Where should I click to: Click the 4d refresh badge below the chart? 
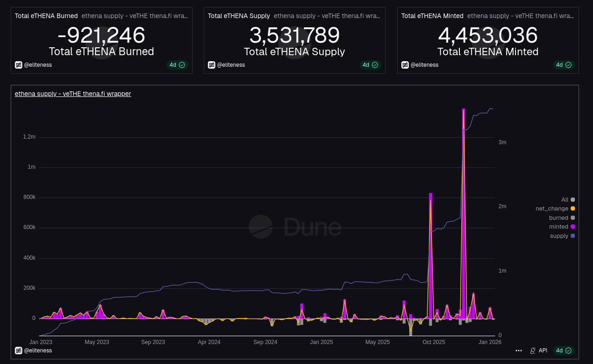click(x=563, y=351)
